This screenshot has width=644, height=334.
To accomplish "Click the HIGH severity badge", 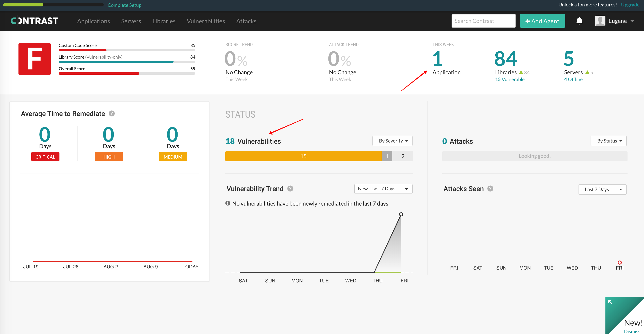I will 109,157.
